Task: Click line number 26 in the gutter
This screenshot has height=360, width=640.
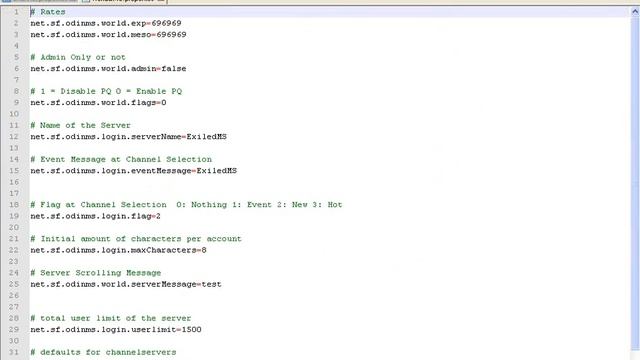Action: click(x=14, y=296)
